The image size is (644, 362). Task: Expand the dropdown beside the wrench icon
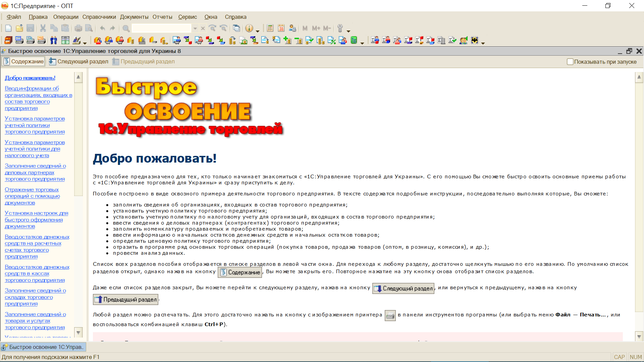coord(348,31)
